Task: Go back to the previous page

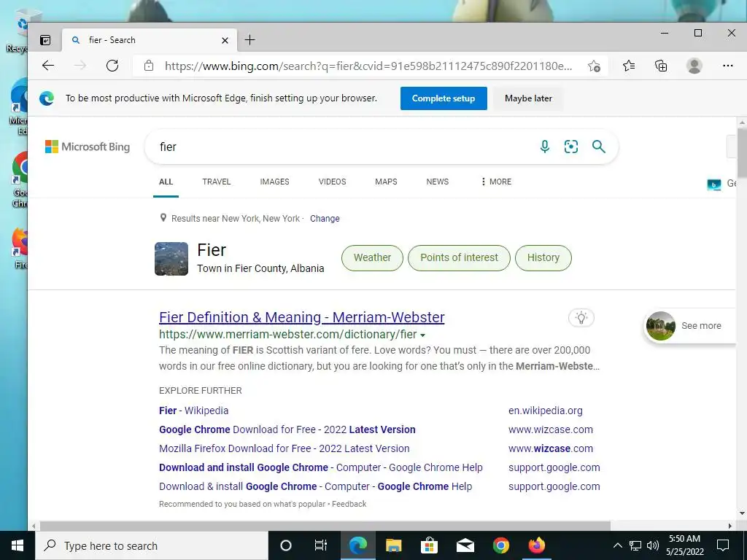Action: pyautogui.click(x=48, y=66)
